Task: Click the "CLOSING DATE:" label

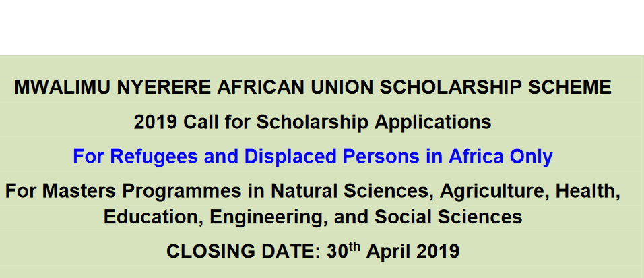Action: (244, 252)
